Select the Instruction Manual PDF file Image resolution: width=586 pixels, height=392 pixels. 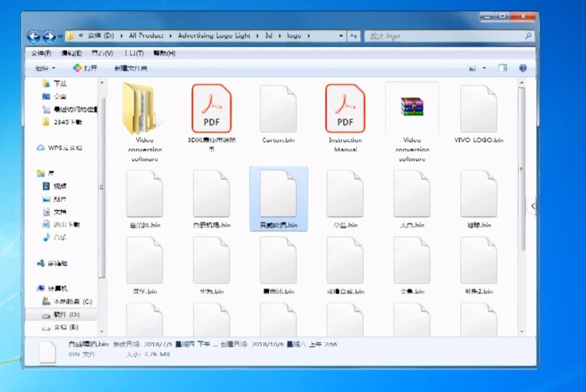coord(345,118)
